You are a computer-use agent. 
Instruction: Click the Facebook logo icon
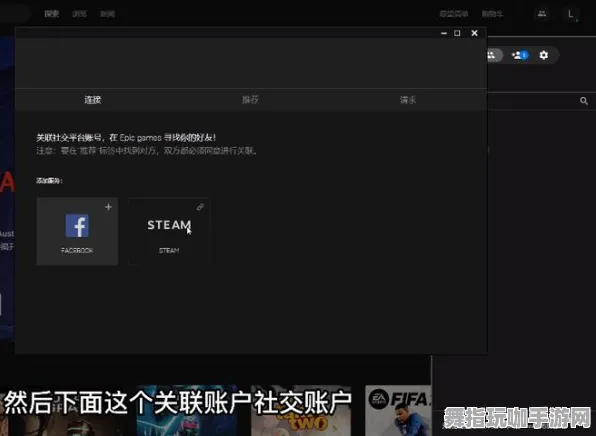[77, 225]
